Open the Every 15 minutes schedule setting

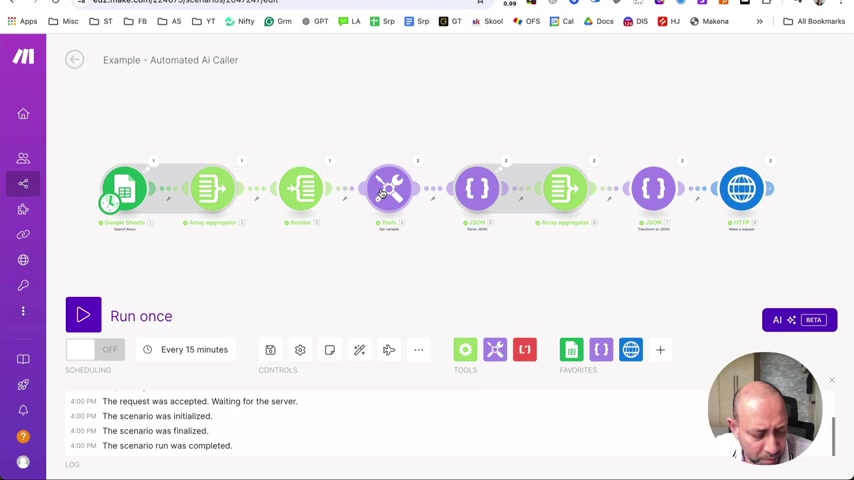point(186,350)
